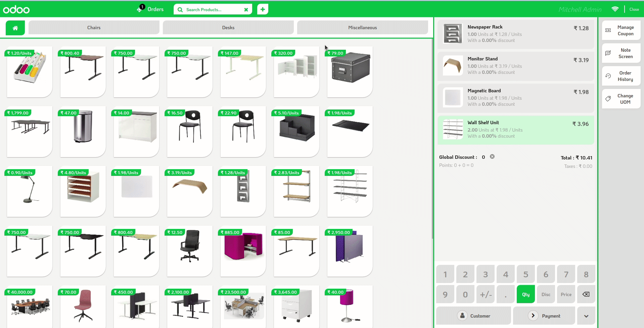Add the ₹ 4.80/Units letter tray product
The height and width of the screenshot is (328, 644).
(83, 191)
